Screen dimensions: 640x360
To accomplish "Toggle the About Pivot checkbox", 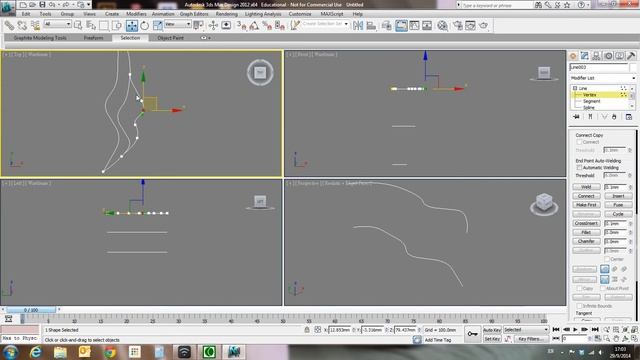I will pyautogui.click(x=603, y=289).
